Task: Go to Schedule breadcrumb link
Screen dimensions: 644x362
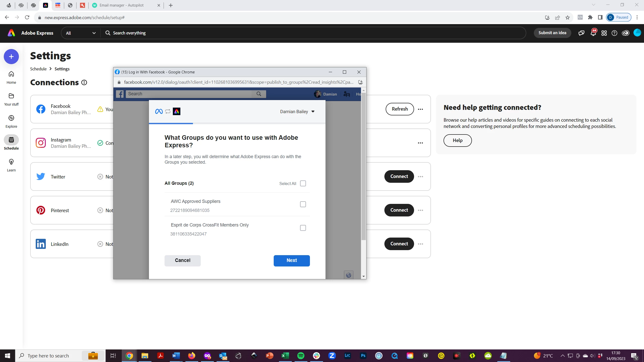Action: pyautogui.click(x=38, y=69)
